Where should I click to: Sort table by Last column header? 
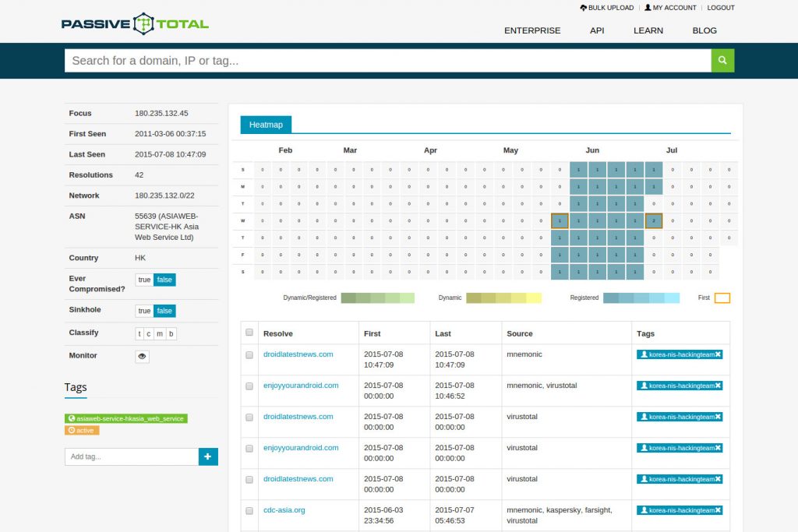443,333
